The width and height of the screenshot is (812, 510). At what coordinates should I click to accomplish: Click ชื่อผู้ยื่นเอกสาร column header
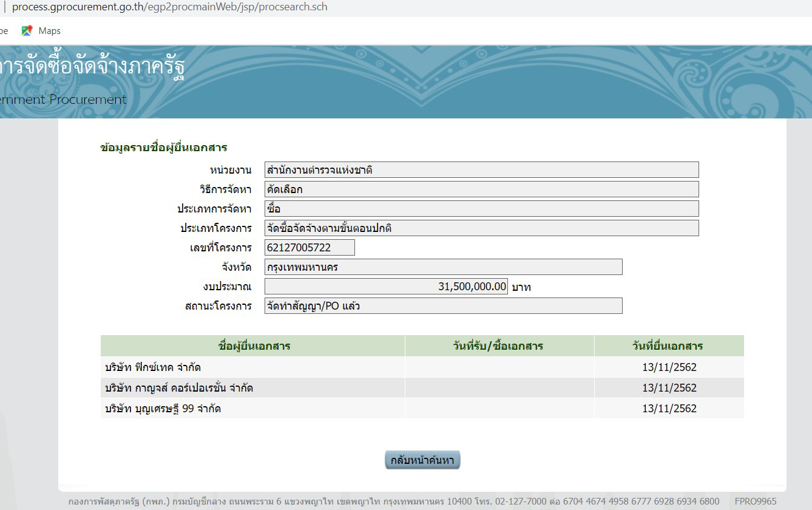coord(253,346)
